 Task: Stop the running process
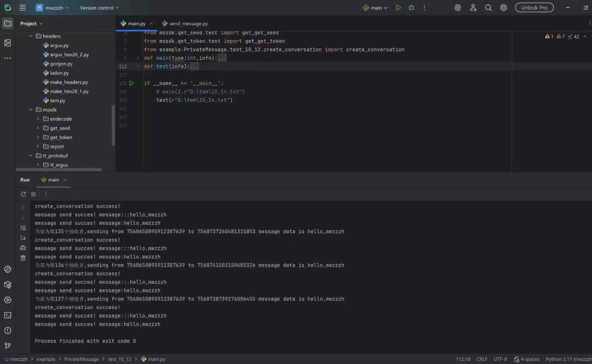[x=33, y=194]
